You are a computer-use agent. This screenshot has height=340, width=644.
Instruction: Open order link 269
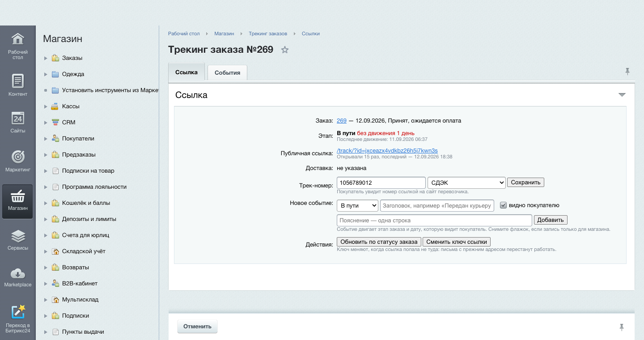[x=342, y=121]
